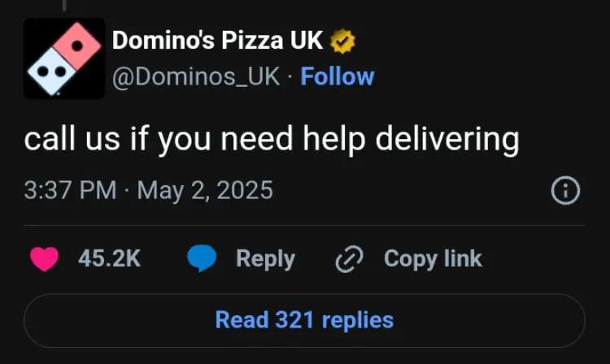Open the @Dominos_UK handle link
Image resolution: width=610 pixels, height=364 pixels.
(195, 76)
